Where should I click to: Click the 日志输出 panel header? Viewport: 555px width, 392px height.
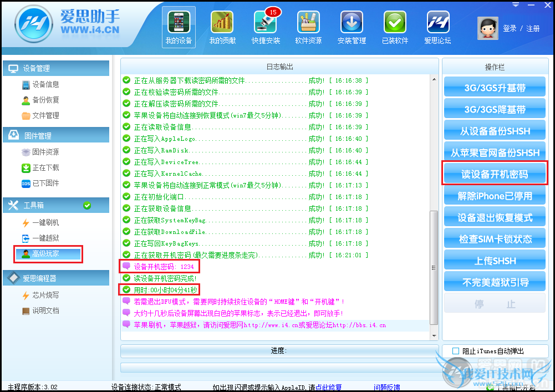point(279,67)
